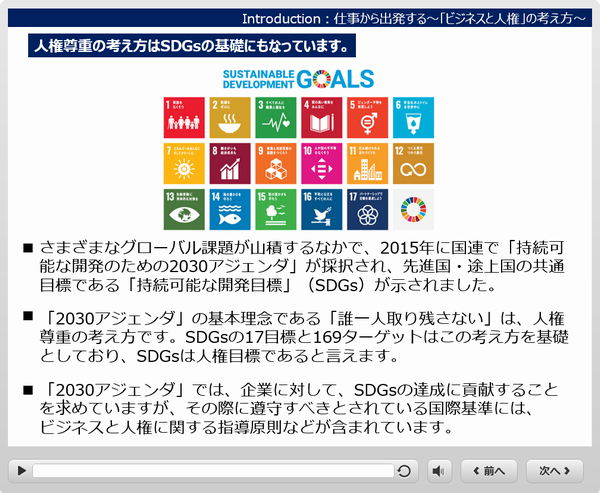This screenshot has width=600, height=493.
Task: Select SDG goal 10 reduced inequalities icon
Action: [322, 163]
